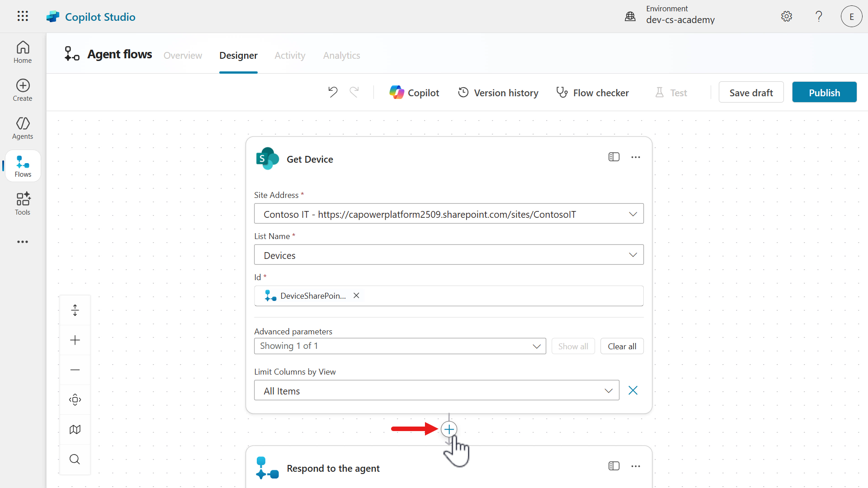Click inside the Id input field
This screenshot has height=488, width=868.
(x=497, y=296)
